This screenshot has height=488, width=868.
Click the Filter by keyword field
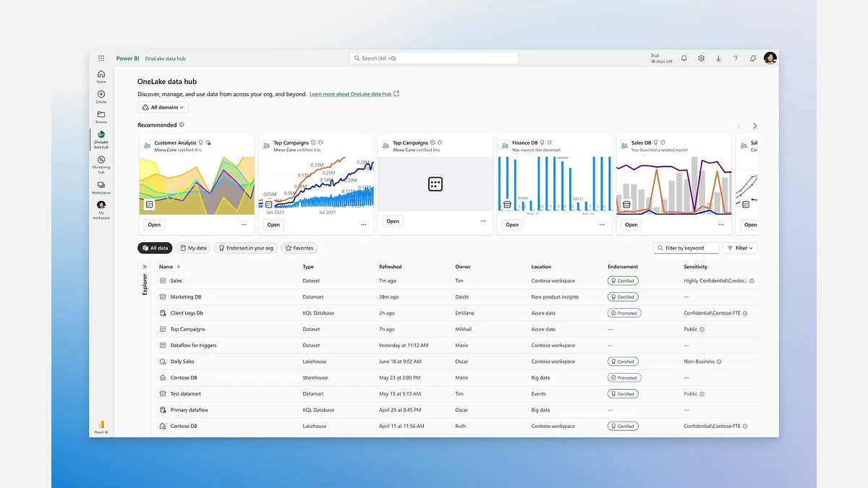pyautogui.click(x=686, y=248)
